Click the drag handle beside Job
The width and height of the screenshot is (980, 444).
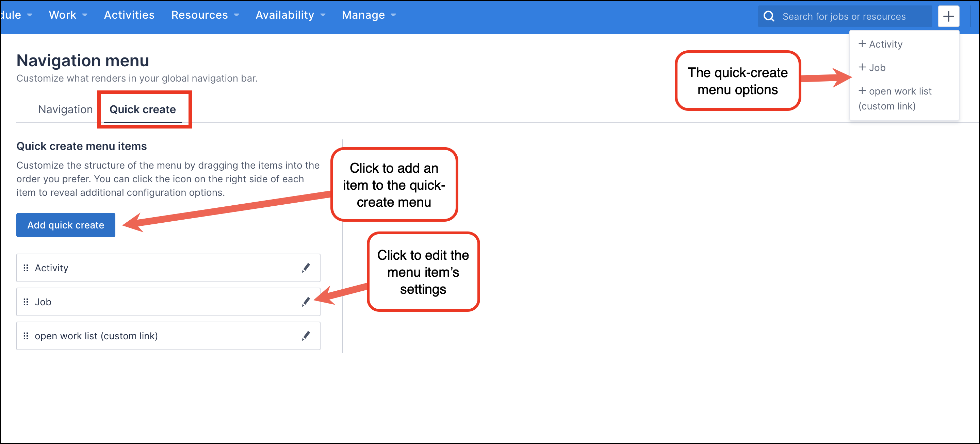[26, 302]
